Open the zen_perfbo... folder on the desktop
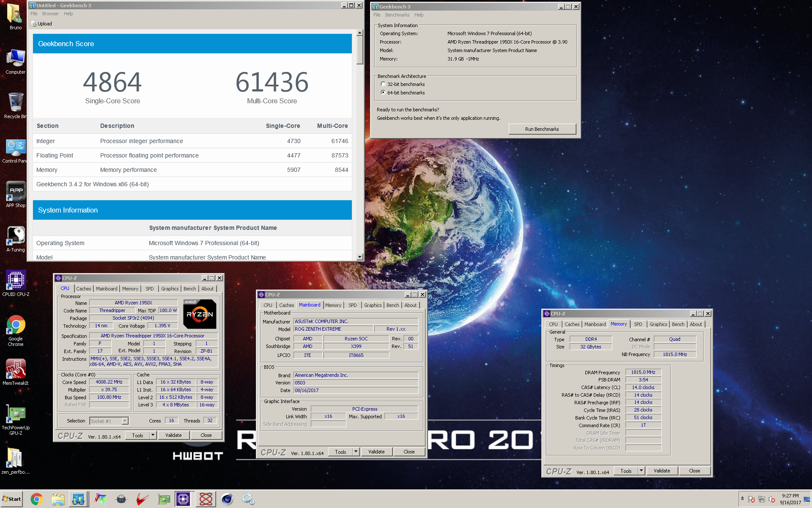This screenshot has width=812, height=508. point(15,461)
